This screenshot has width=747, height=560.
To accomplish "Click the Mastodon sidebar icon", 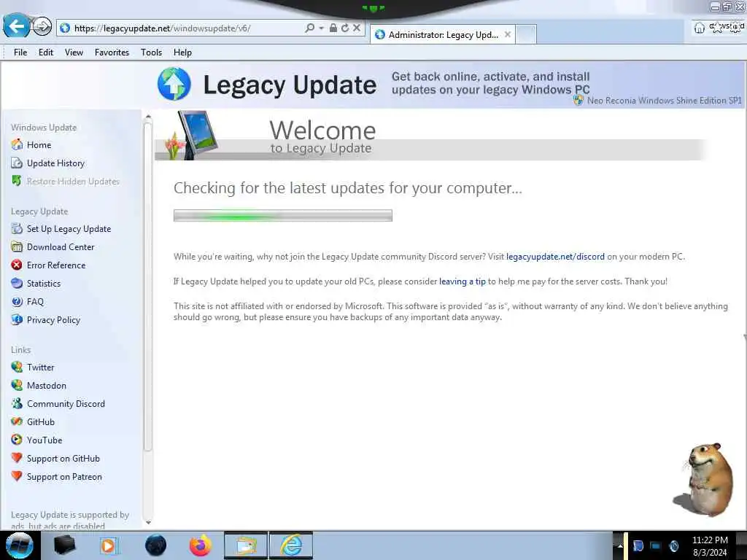I will point(17,385).
